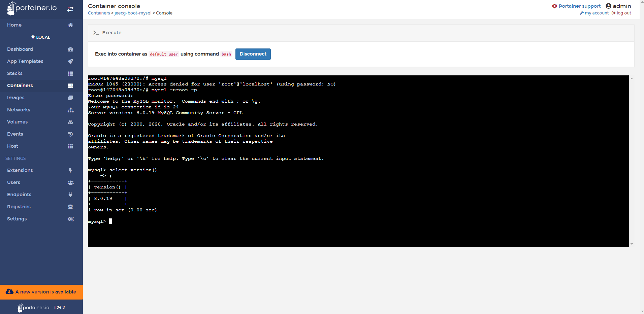
Task: Click the Dashboard gauge icon
Action: [70, 49]
